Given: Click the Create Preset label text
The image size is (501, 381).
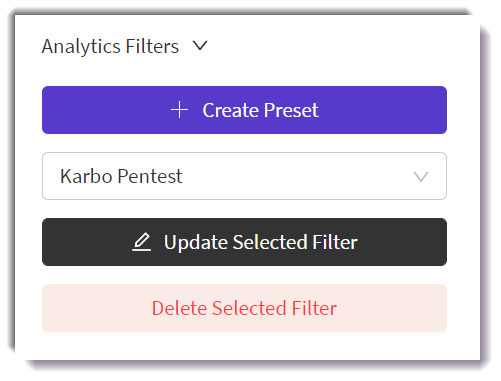Looking at the screenshot, I should tap(260, 110).
